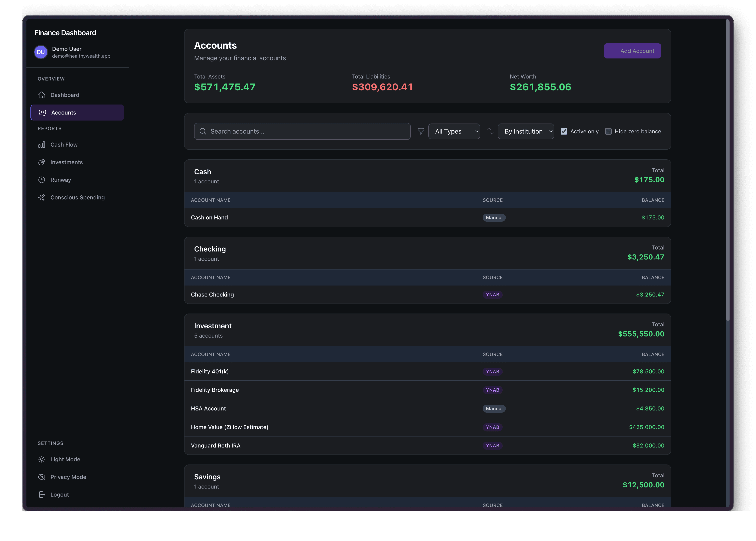Click the Cash Flow bar chart icon

pyautogui.click(x=42, y=145)
